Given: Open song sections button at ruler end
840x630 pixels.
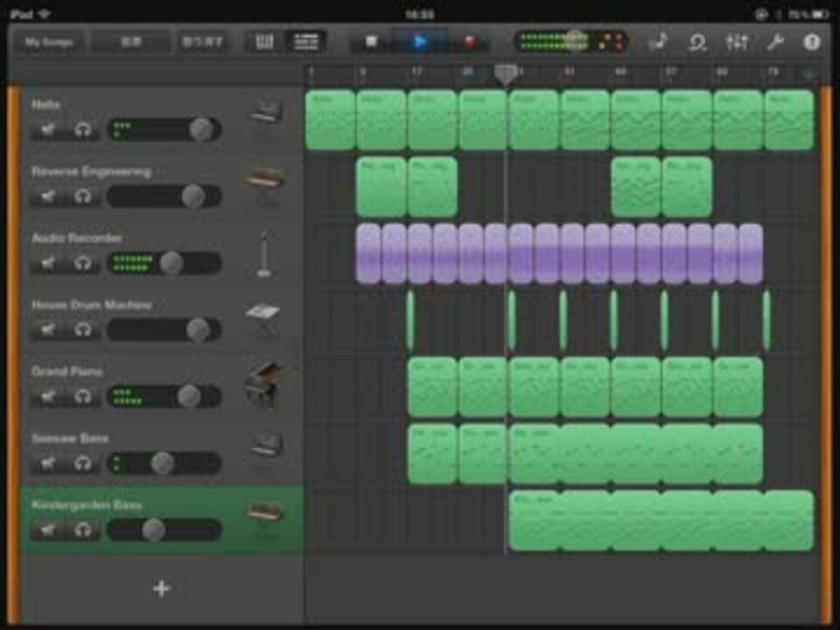Looking at the screenshot, I should (x=810, y=74).
